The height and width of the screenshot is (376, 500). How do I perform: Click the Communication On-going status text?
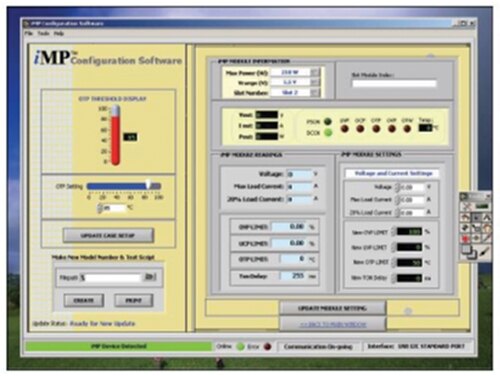[318, 347]
